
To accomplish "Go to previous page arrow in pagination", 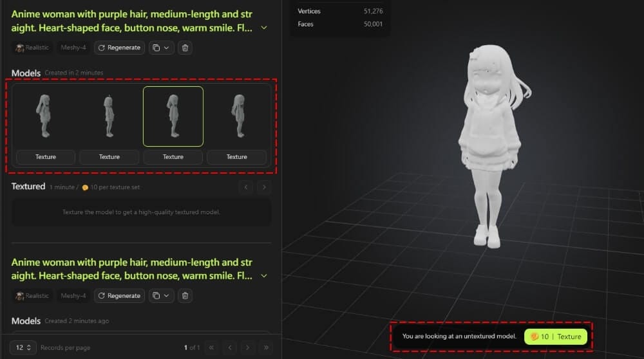I will [x=230, y=347].
